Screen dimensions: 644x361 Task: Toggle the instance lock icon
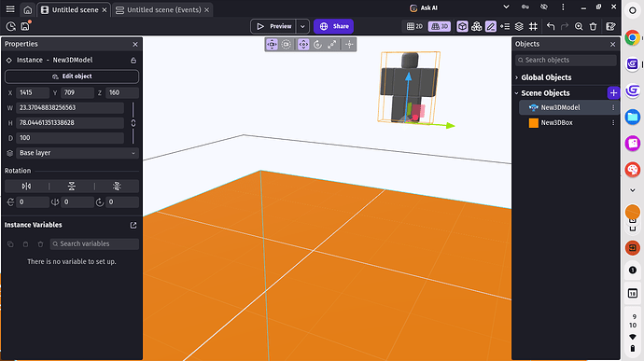pyautogui.click(x=133, y=61)
